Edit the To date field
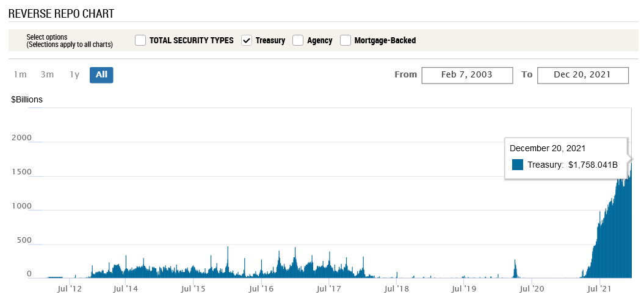644x300 pixels. point(582,75)
